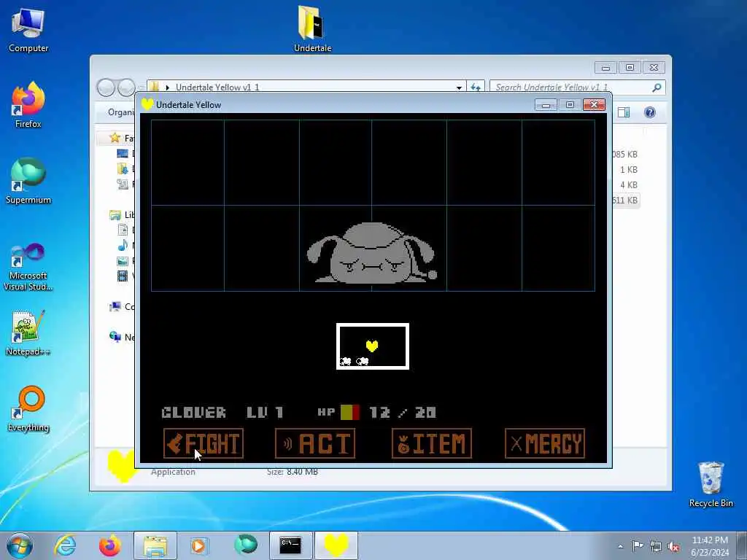Open Notepad++ desktop shortcut

tap(28, 332)
